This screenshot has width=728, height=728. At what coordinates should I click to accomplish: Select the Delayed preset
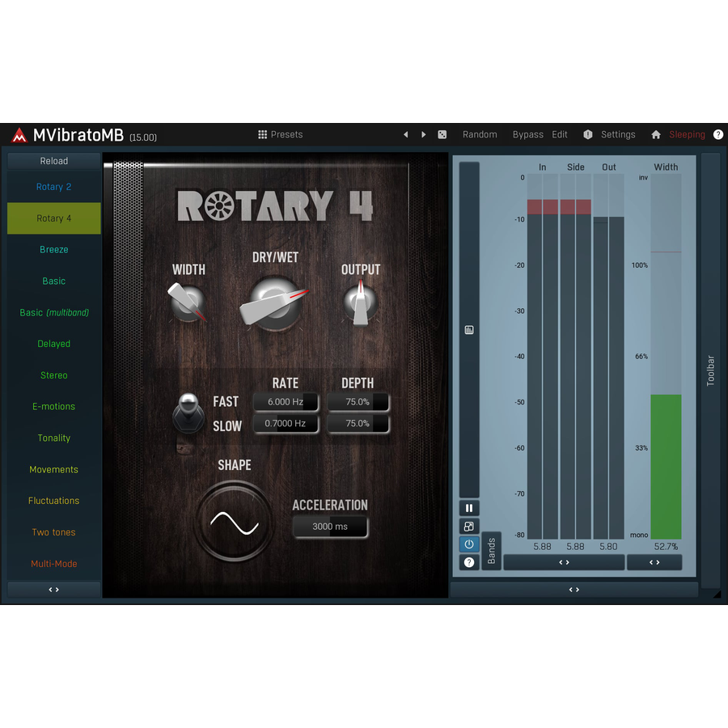click(x=54, y=344)
